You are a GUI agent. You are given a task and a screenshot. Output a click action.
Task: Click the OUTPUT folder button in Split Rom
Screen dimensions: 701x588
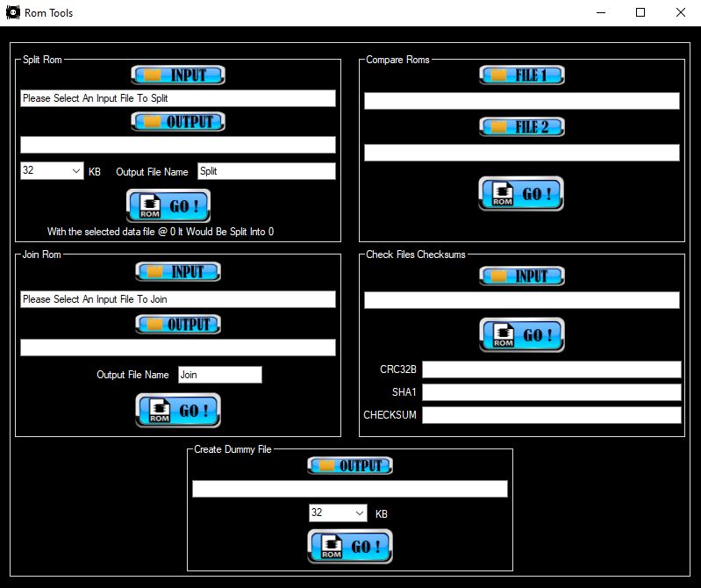click(178, 122)
